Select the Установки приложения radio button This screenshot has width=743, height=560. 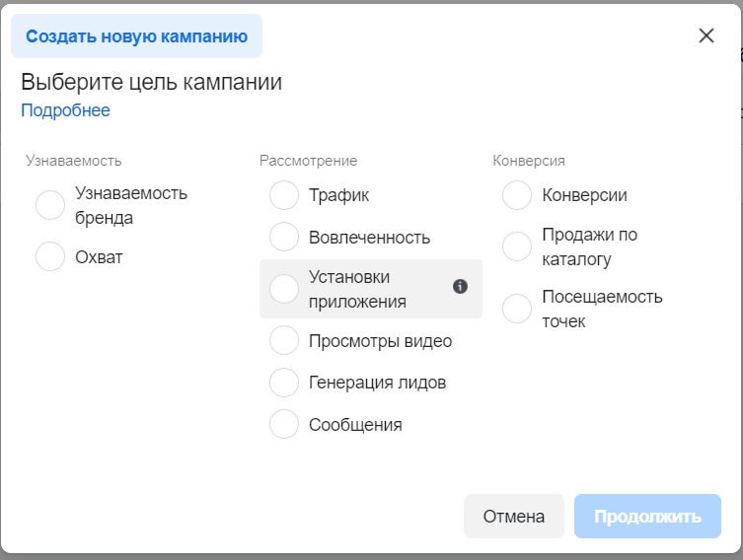click(284, 289)
